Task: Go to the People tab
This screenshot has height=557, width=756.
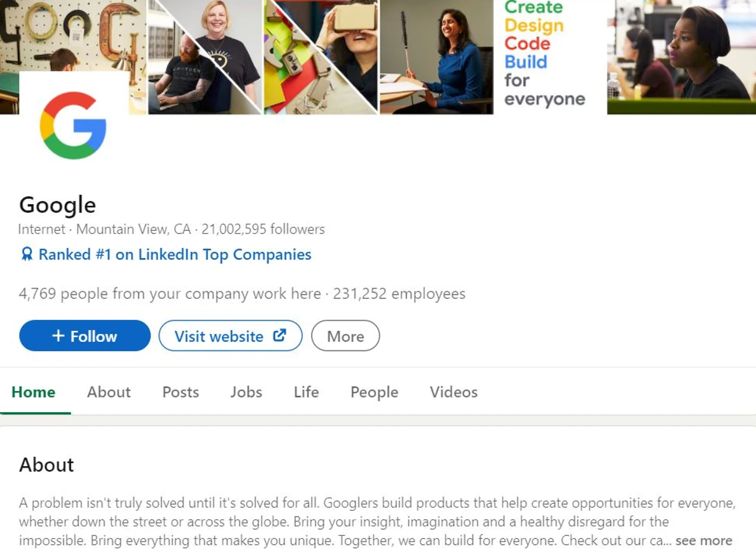Action: (x=374, y=392)
